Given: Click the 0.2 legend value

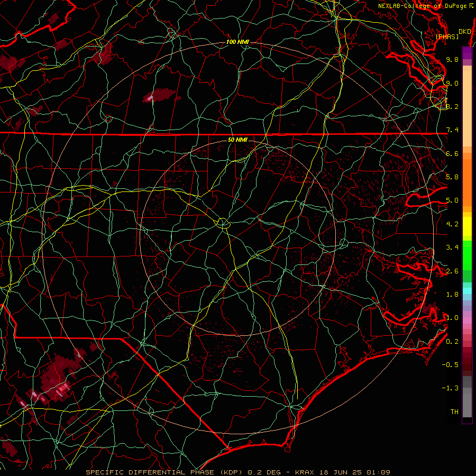Looking at the screenshot, I should pyautogui.click(x=452, y=342).
